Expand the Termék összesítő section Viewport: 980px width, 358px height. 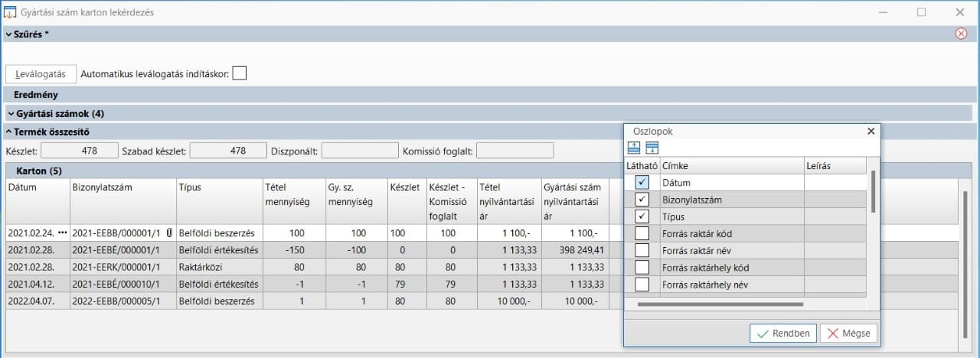(x=8, y=132)
